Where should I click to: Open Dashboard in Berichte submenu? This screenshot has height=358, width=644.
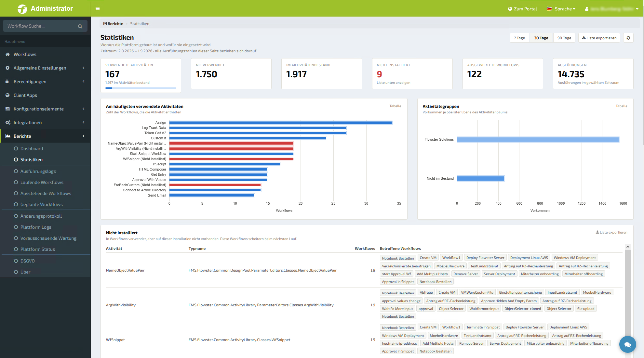click(x=32, y=148)
